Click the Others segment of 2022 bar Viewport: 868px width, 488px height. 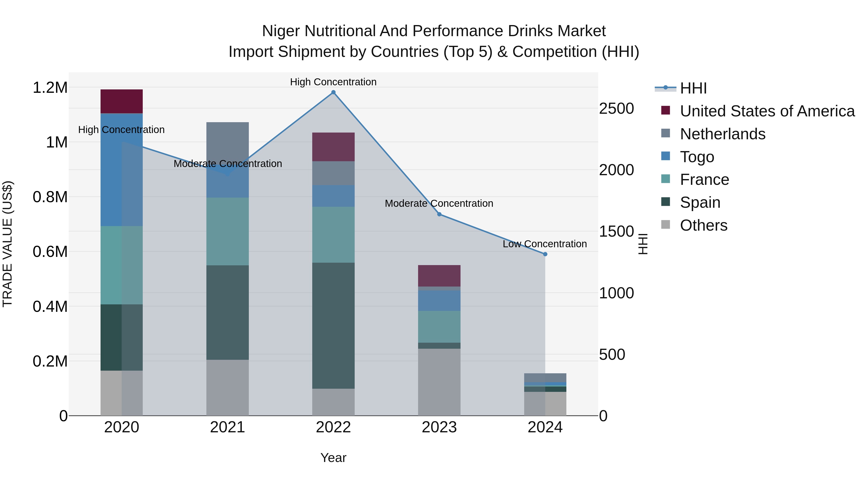(x=333, y=402)
